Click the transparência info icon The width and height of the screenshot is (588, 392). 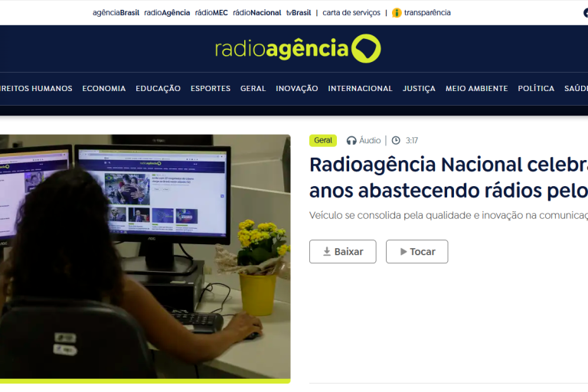click(397, 13)
